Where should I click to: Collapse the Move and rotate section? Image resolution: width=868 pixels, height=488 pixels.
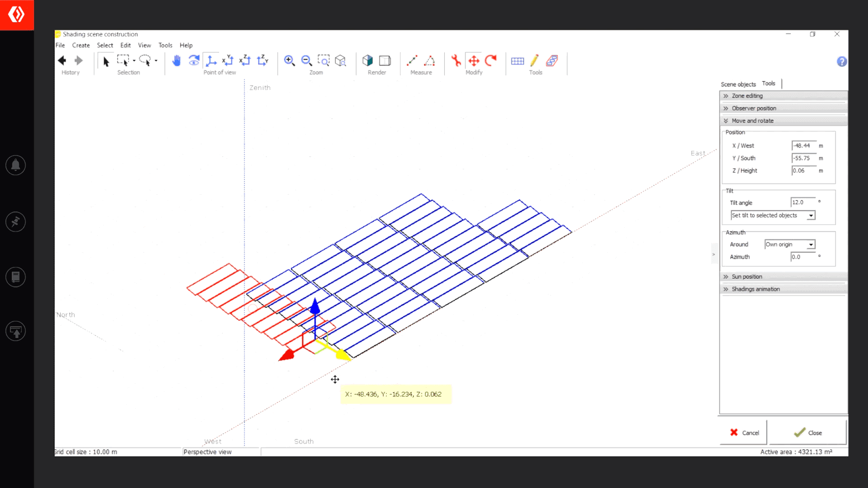click(x=783, y=121)
